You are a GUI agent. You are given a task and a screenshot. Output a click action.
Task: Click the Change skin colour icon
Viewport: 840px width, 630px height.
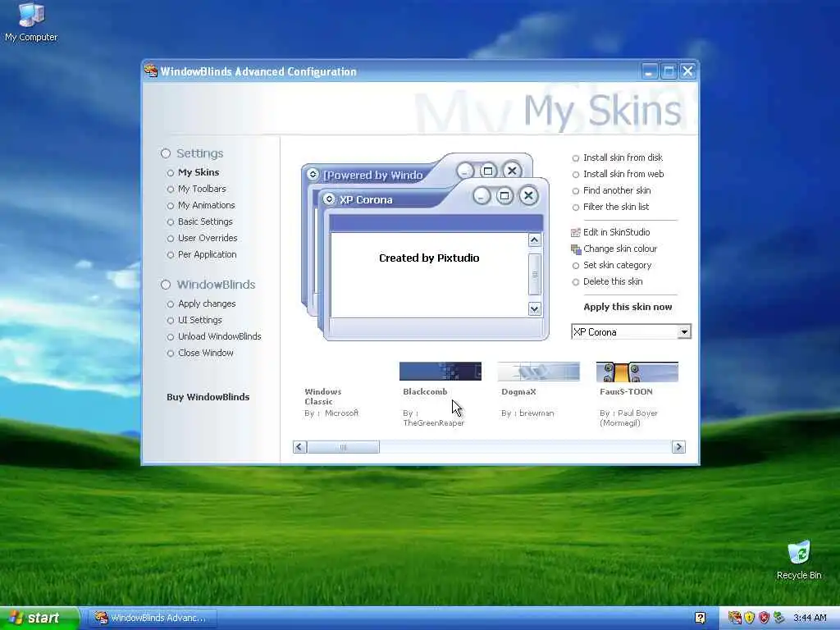pyautogui.click(x=576, y=249)
